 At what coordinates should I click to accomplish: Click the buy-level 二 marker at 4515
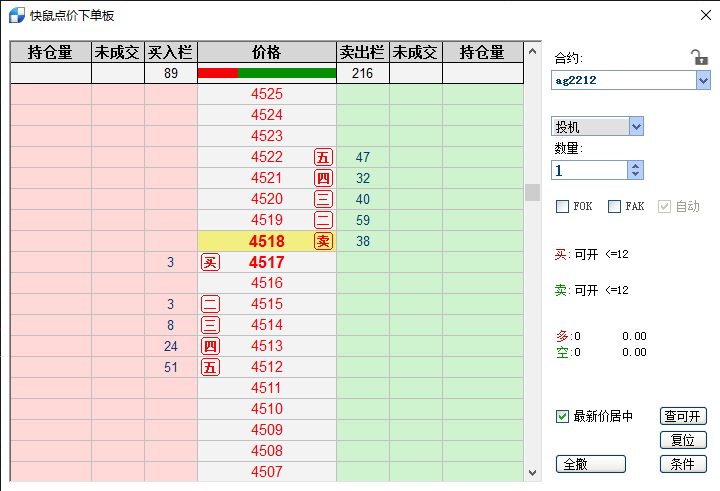click(210, 304)
